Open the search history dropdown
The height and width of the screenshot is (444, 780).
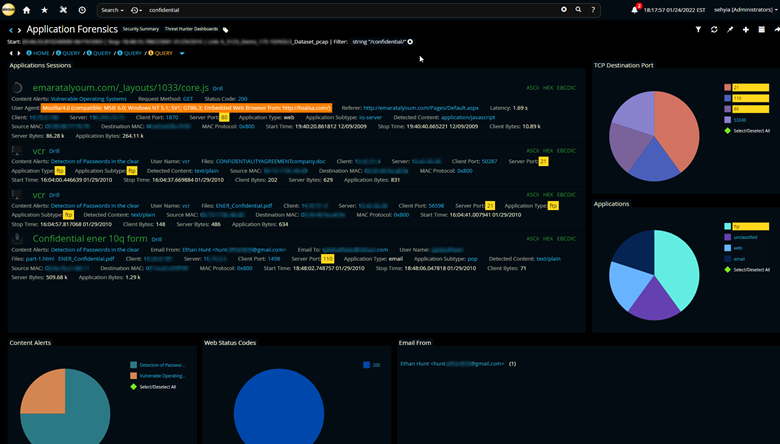click(136, 10)
